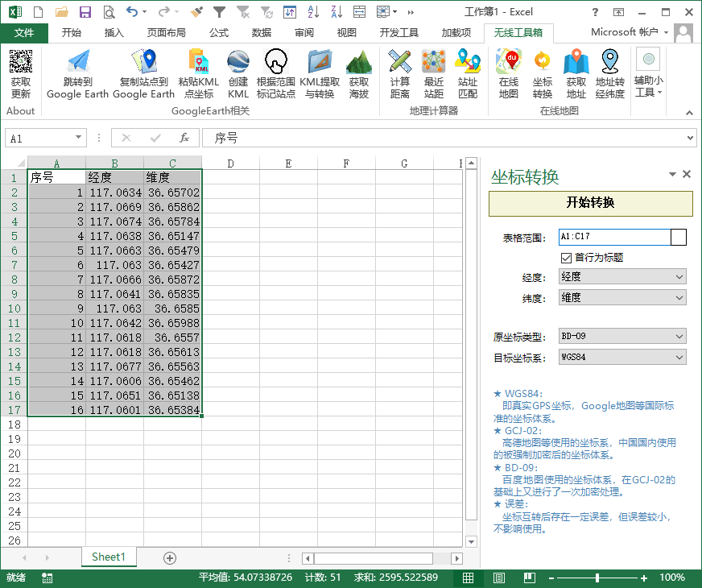
Task: Click horizontal scrollbar right arrow
Action: point(456,558)
